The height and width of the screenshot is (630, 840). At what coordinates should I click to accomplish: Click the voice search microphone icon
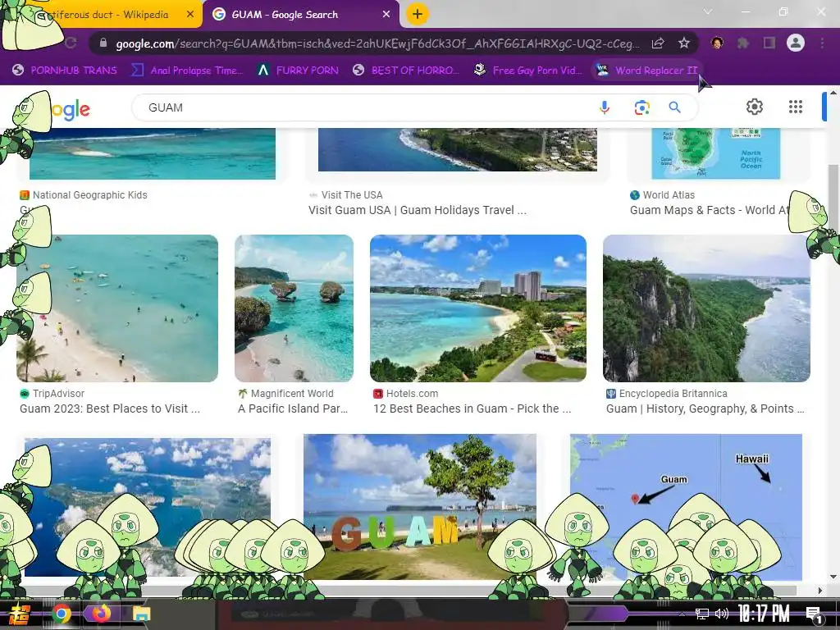605,107
